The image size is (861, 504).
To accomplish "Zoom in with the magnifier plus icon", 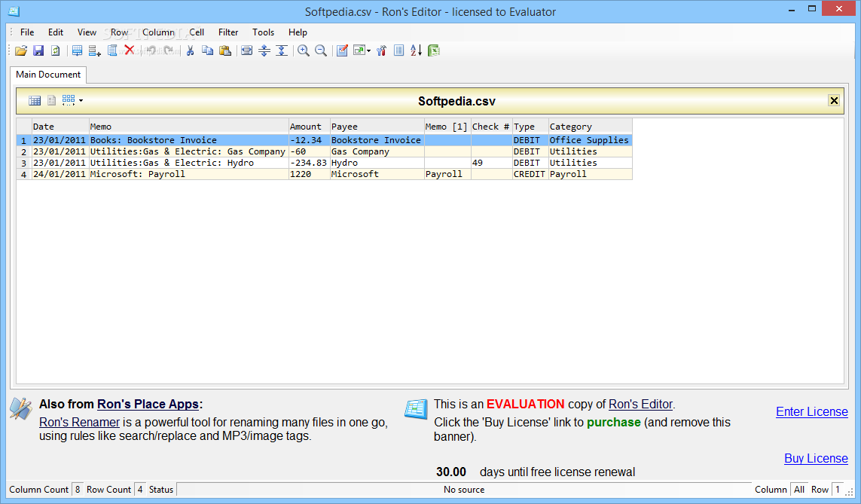I will (303, 50).
